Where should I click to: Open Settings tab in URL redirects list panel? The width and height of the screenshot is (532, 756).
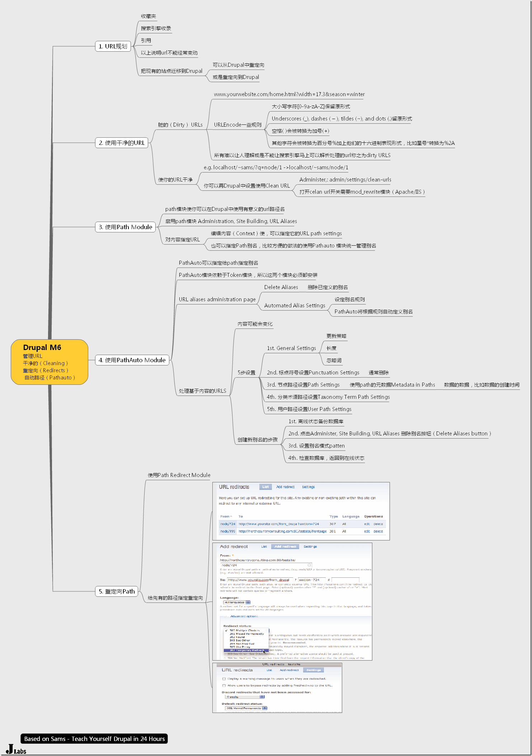[x=308, y=487]
